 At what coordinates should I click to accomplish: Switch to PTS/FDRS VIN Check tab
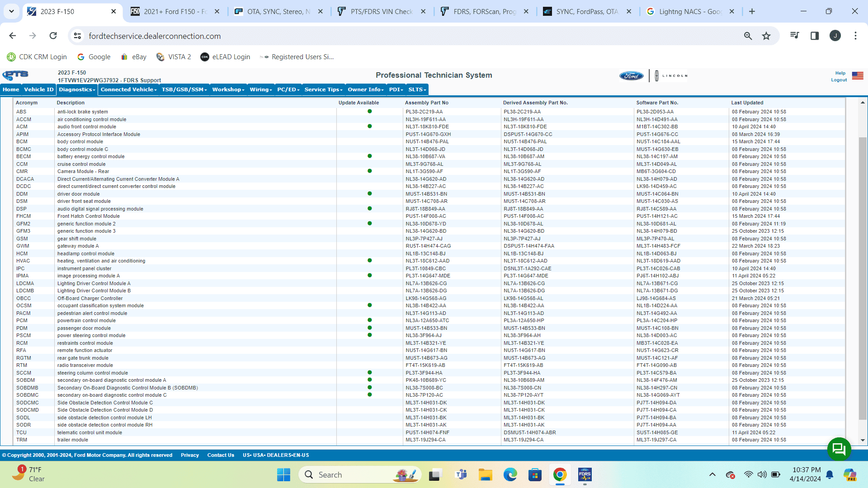click(381, 12)
